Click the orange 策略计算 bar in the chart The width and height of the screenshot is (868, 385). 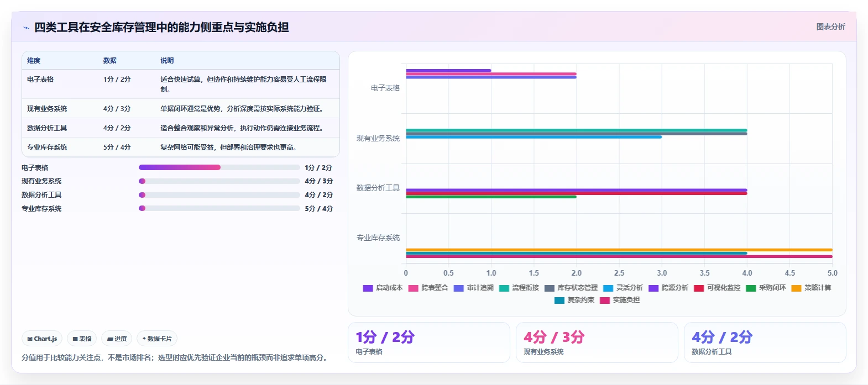(x=619, y=250)
